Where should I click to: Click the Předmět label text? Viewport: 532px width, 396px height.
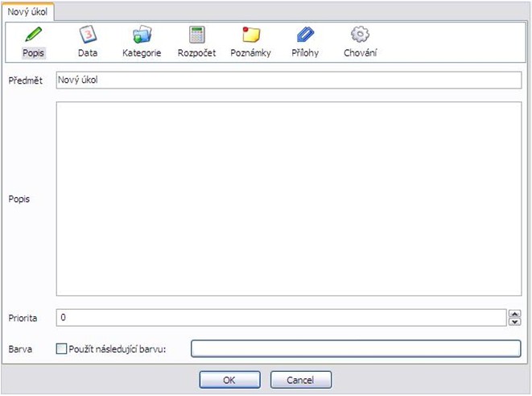click(x=26, y=80)
